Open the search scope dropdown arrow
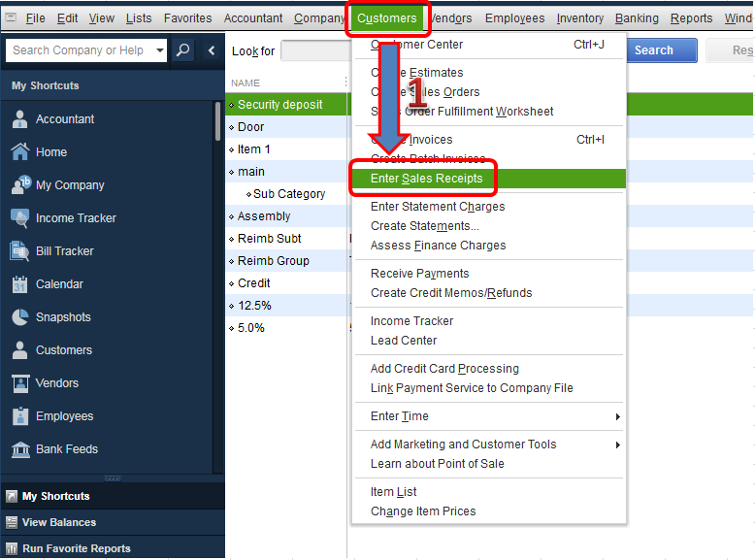 [x=160, y=50]
